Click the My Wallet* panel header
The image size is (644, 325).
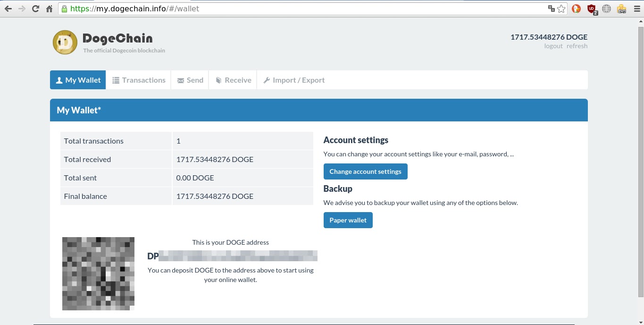pos(319,110)
